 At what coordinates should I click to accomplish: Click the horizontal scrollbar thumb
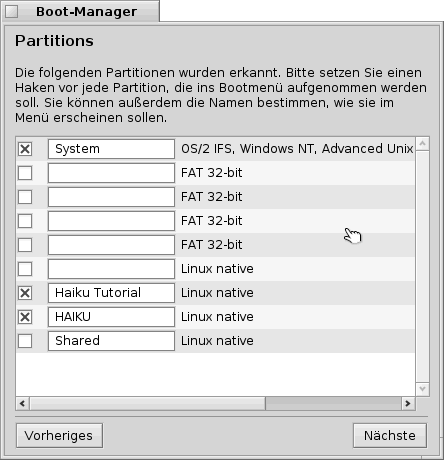[x=148, y=404]
